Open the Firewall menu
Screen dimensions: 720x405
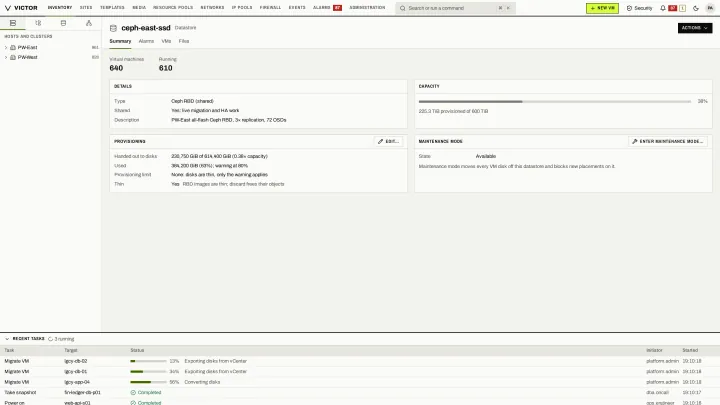(270, 8)
